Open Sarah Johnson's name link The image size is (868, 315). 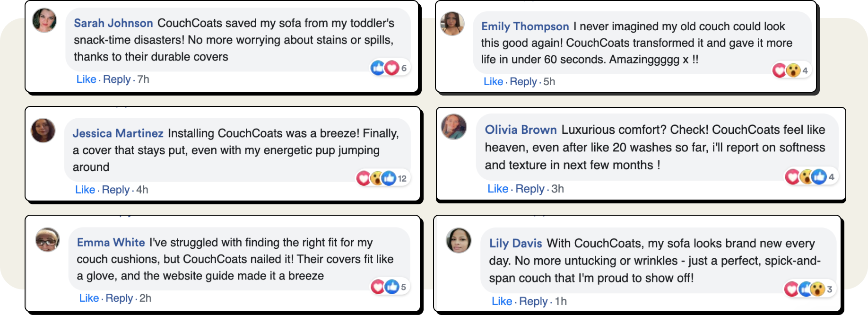tap(113, 23)
